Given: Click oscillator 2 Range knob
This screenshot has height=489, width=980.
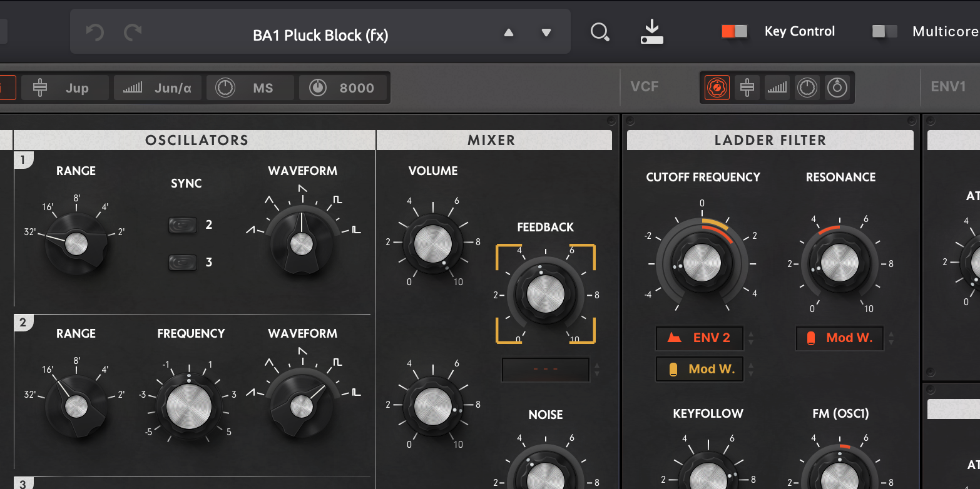Looking at the screenshot, I should (76, 406).
